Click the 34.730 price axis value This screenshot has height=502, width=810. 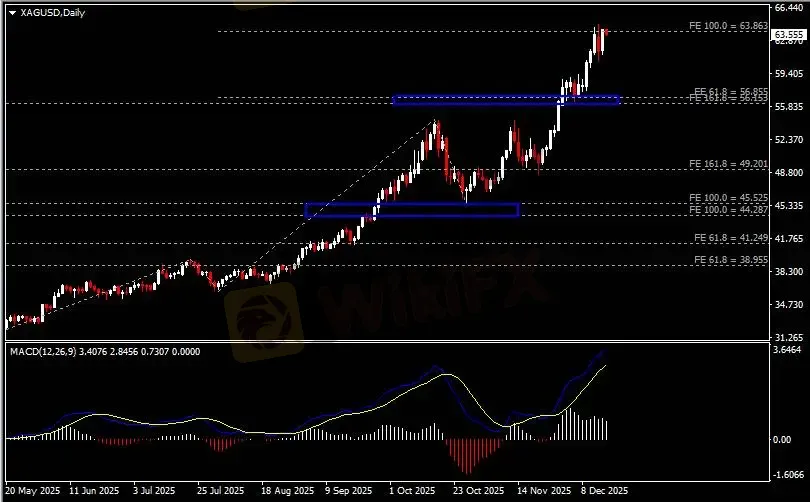(x=789, y=304)
